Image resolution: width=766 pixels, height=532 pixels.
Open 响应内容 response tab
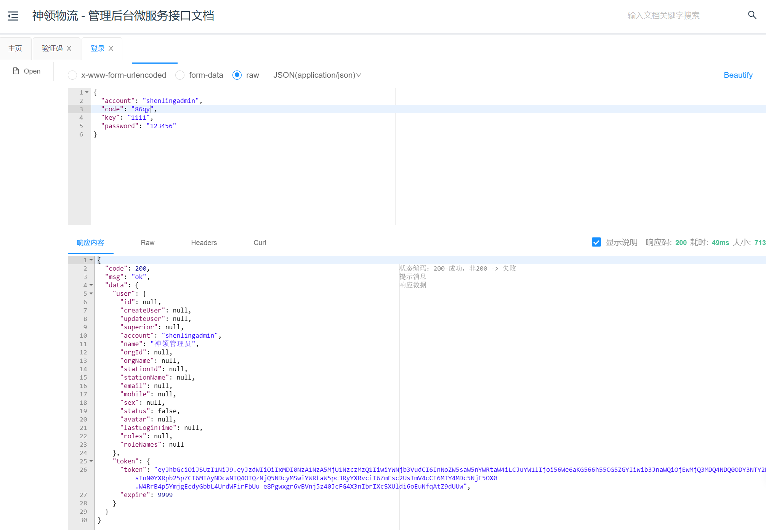click(90, 243)
